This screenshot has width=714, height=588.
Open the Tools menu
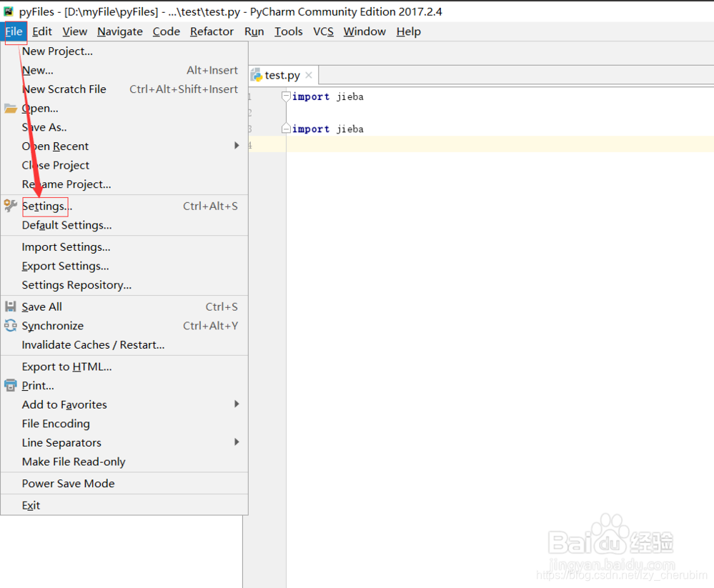[288, 31]
